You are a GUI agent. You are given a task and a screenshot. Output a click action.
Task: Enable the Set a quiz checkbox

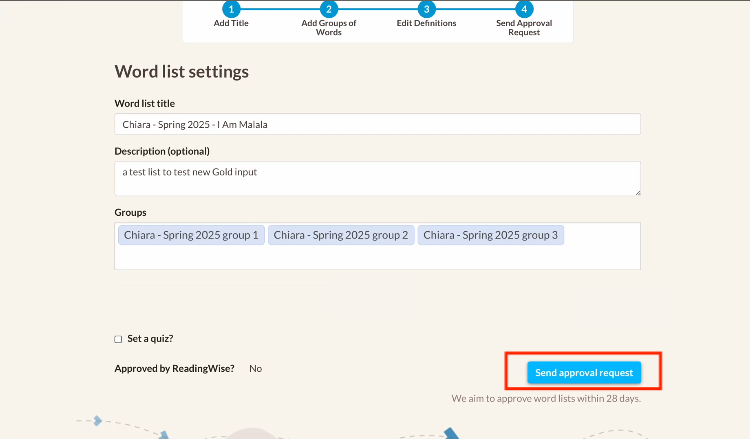tap(119, 339)
